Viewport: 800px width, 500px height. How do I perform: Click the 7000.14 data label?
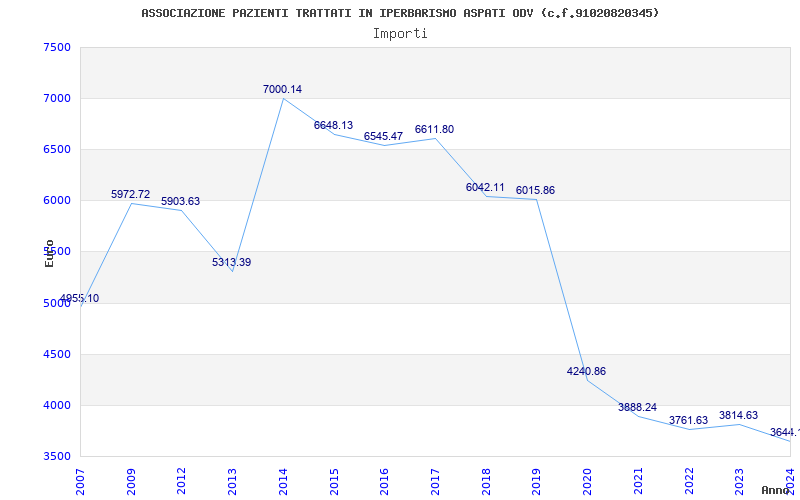tap(282, 89)
